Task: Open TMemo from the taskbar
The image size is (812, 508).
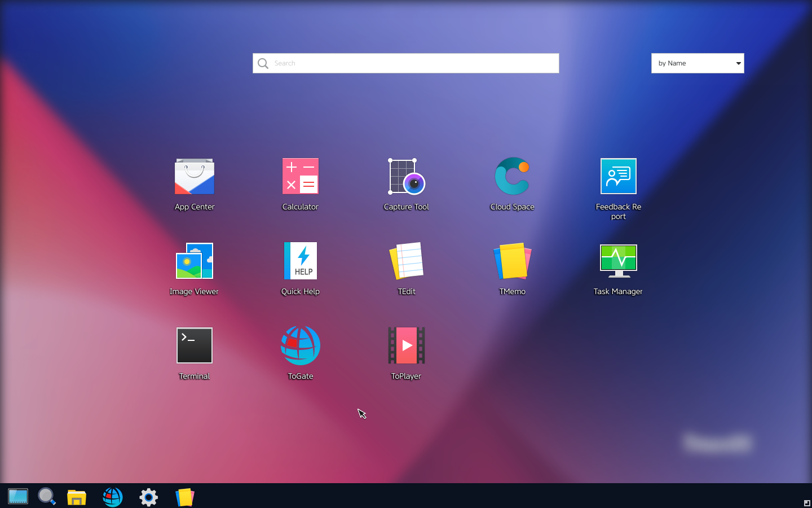Action: [184, 497]
